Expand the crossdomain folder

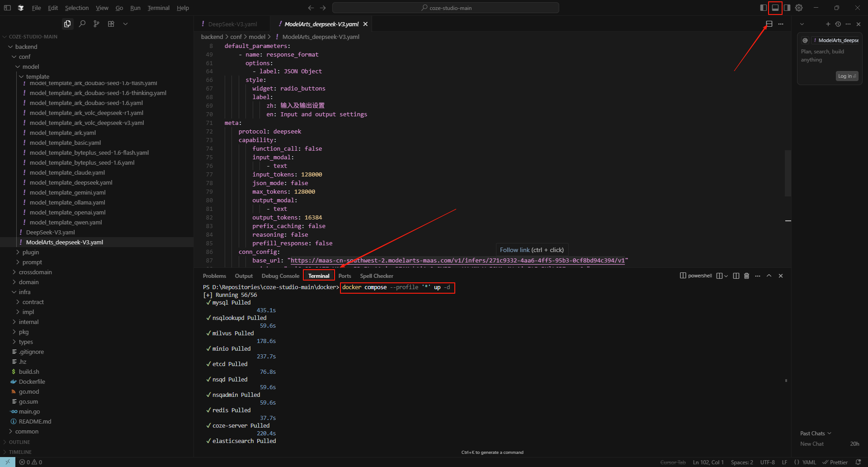(35, 272)
